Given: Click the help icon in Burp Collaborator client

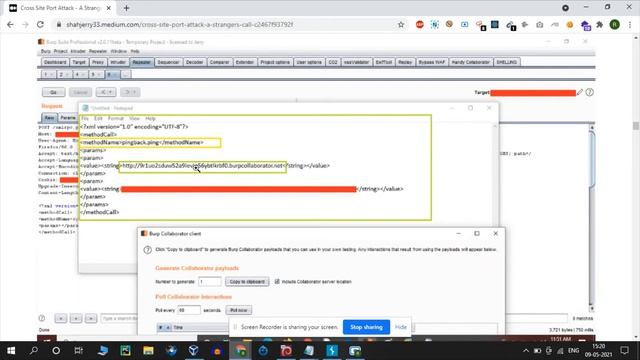Looking at the screenshot, I should 147,250.
